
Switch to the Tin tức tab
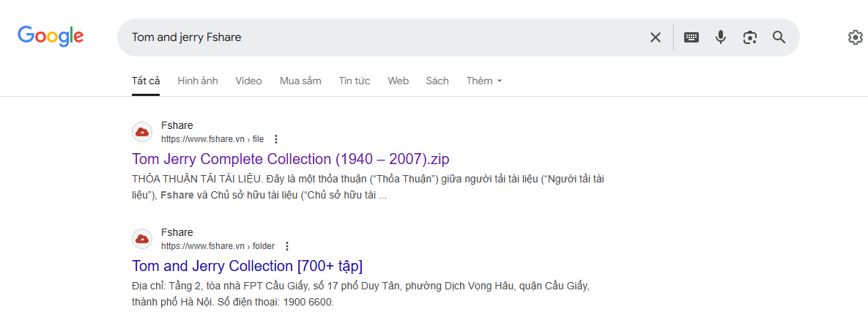(355, 81)
